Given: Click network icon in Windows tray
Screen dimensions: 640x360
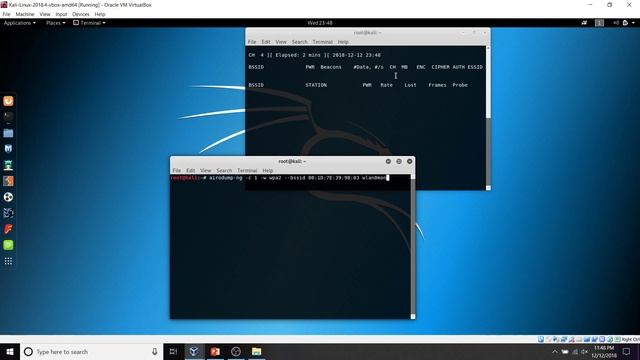Looking at the screenshot, I should click(575, 352).
